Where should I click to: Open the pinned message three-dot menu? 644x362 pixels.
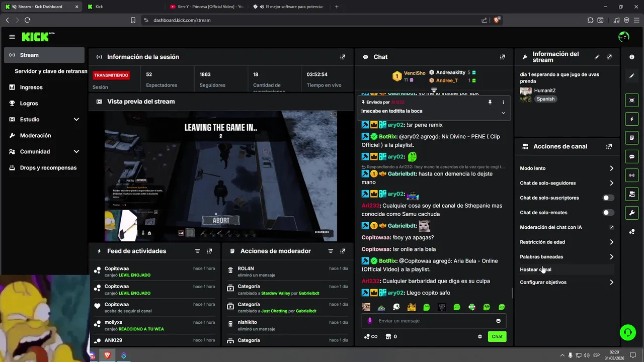pos(503,102)
